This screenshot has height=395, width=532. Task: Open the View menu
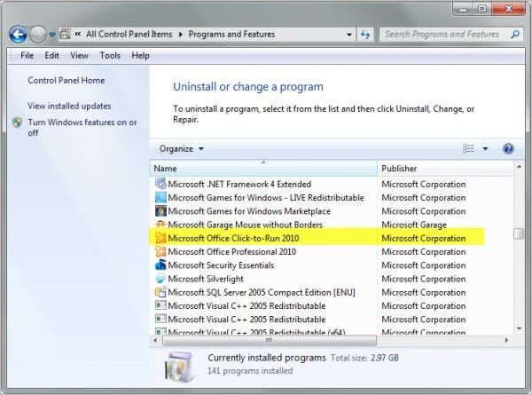80,55
